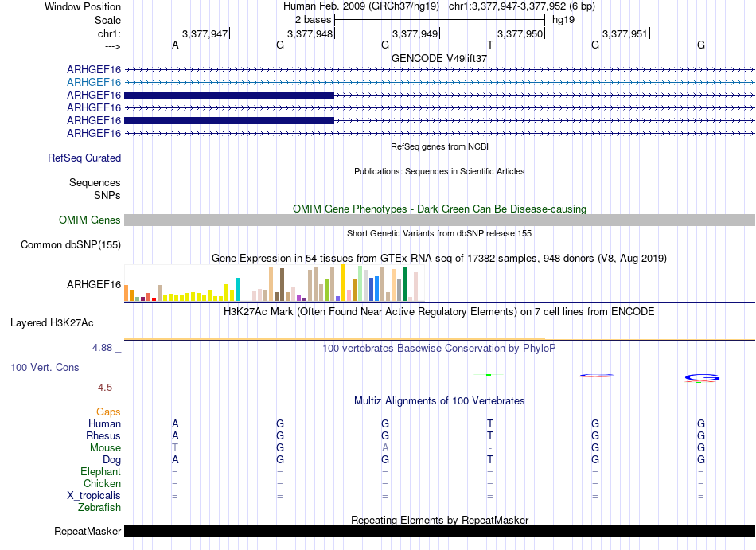
Task: Open Publications: Sequences in Scientific Articles title
Action: tap(439, 171)
